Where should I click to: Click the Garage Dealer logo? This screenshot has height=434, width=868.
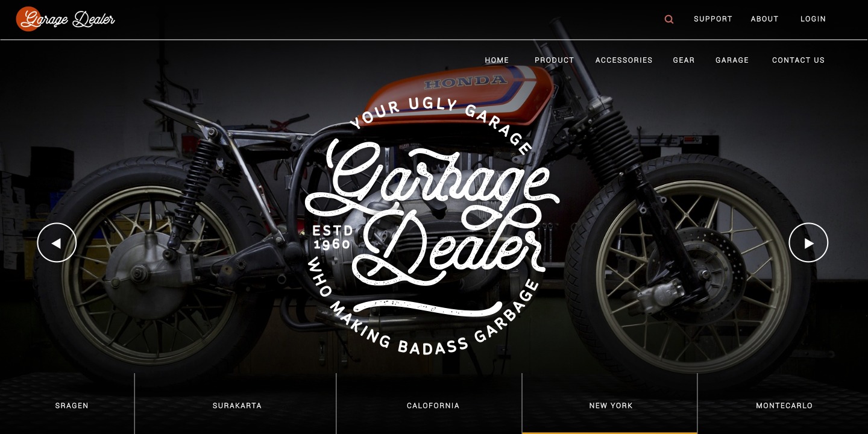click(x=65, y=19)
